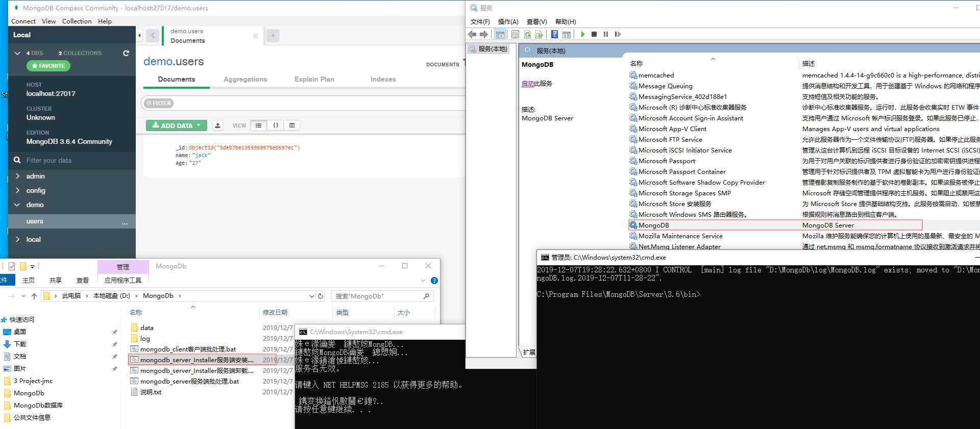Click 服务(本地) node in Services tree
The height and width of the screenshot is (429, 980).
pos(488,49)
